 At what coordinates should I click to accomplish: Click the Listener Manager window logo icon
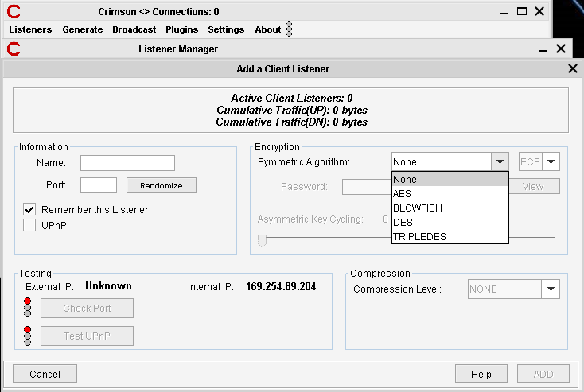coord(14,49)
